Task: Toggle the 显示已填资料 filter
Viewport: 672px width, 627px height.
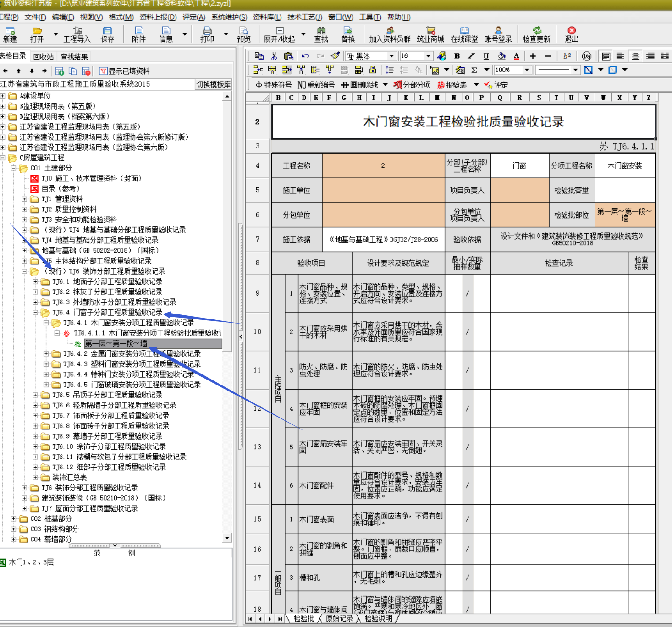Action: [x=125, y=71]
